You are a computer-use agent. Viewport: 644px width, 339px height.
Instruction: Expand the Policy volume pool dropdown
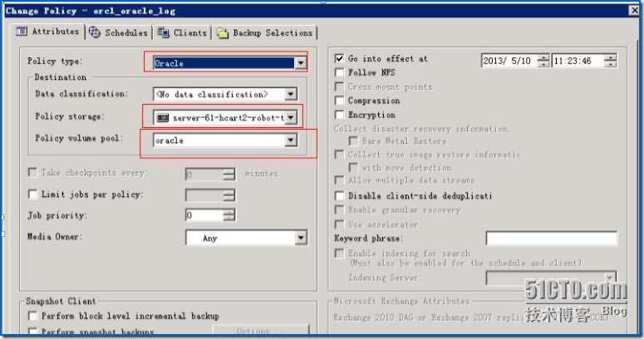click(291, 140)
